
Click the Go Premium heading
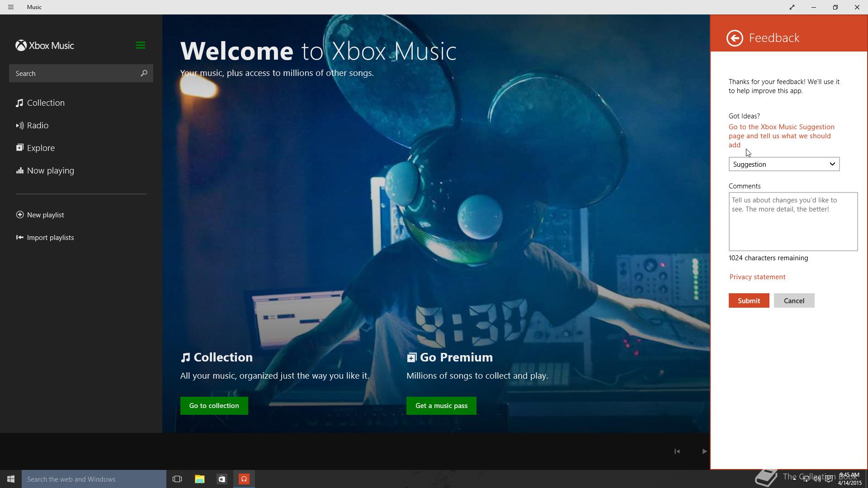tap(450, 357)
